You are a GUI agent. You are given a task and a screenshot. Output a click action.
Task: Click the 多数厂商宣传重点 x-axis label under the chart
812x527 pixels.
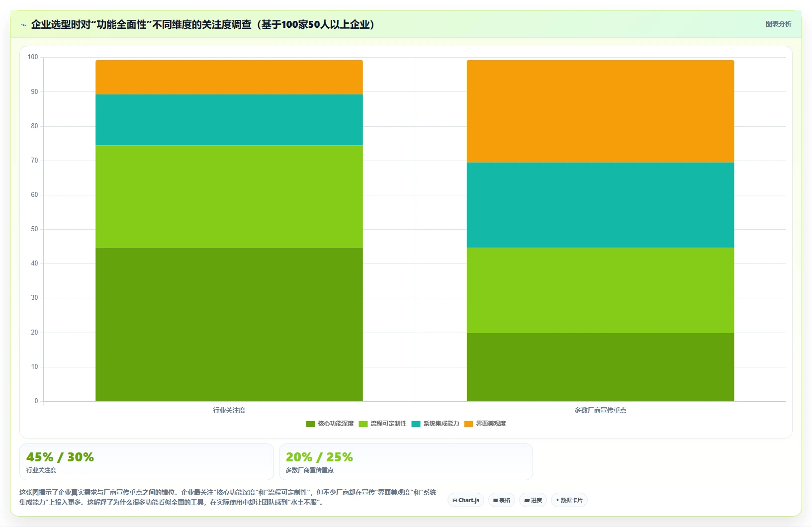click(x=600, y=410)
